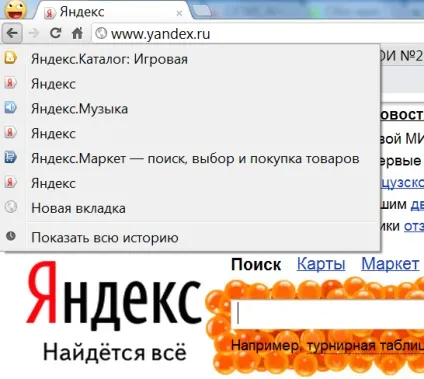Click the browser back arrow button
The image size is (424, 379).
coord(12,33)
